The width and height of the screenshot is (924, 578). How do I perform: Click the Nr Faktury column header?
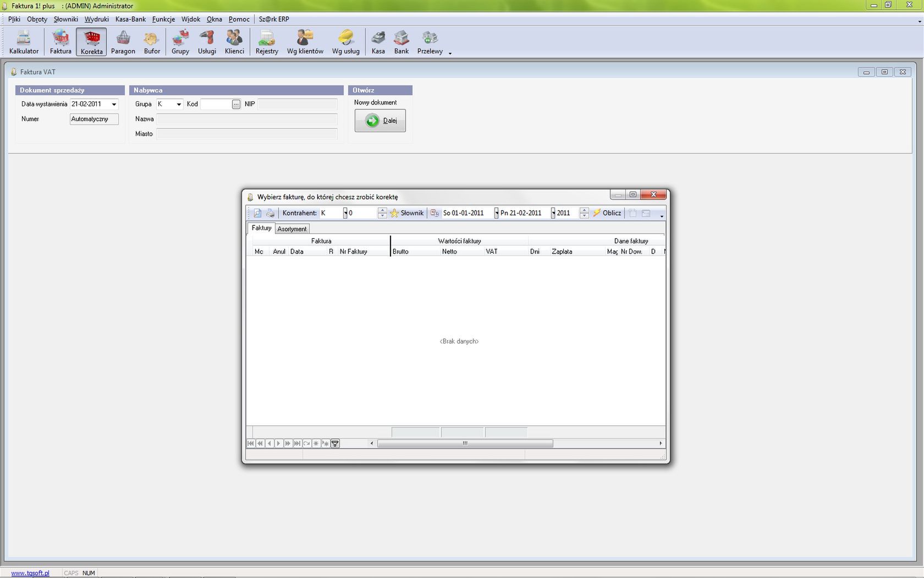click(x=363, y=252)
